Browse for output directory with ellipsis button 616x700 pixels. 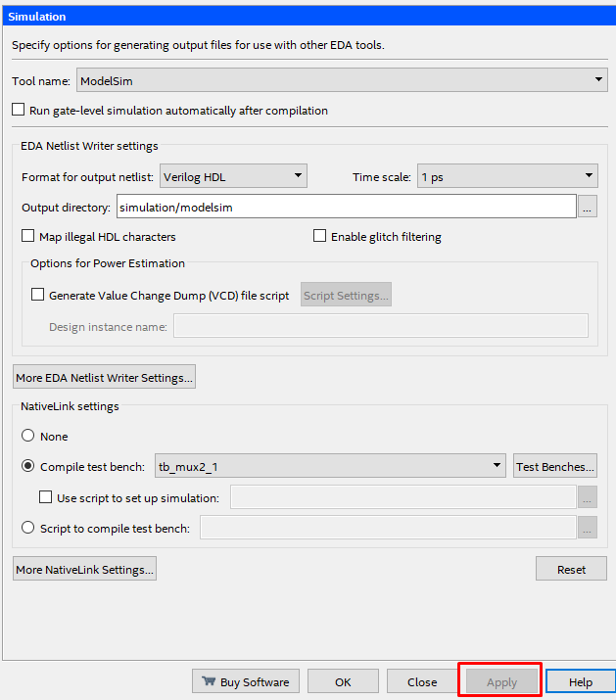point(588,207)
